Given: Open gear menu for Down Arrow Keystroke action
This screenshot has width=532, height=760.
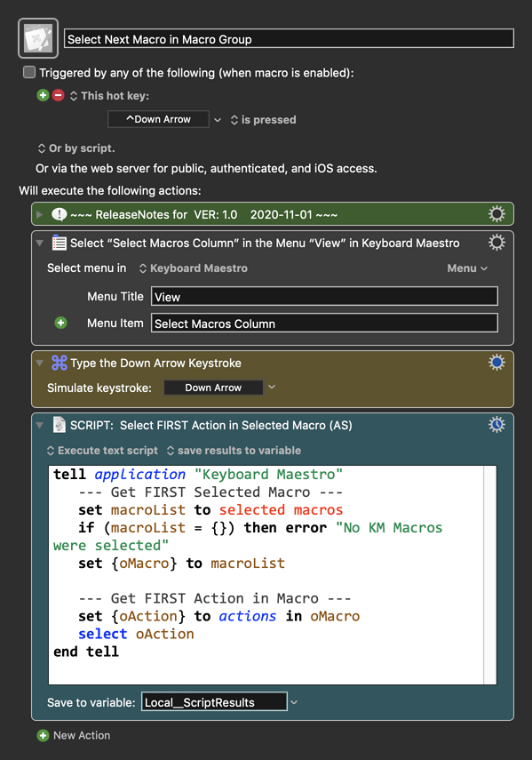Looking at the screenshot, I should tap(496, 363).
